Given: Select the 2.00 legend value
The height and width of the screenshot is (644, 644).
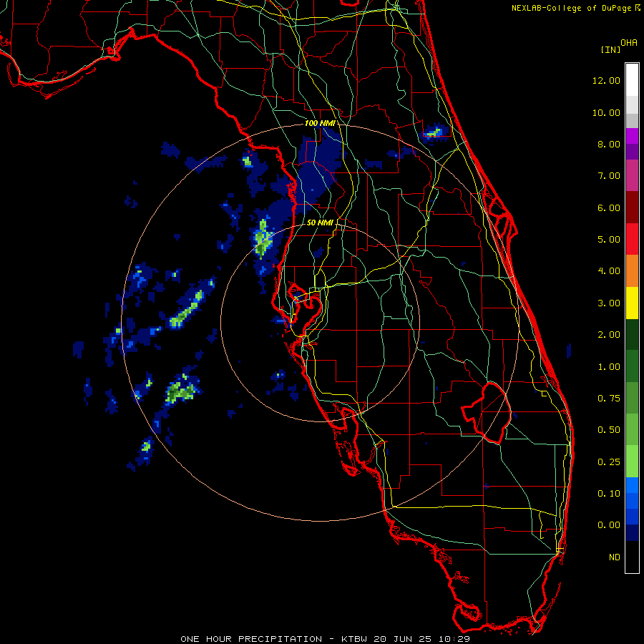Looking at the screenshot, I should 609,335.
